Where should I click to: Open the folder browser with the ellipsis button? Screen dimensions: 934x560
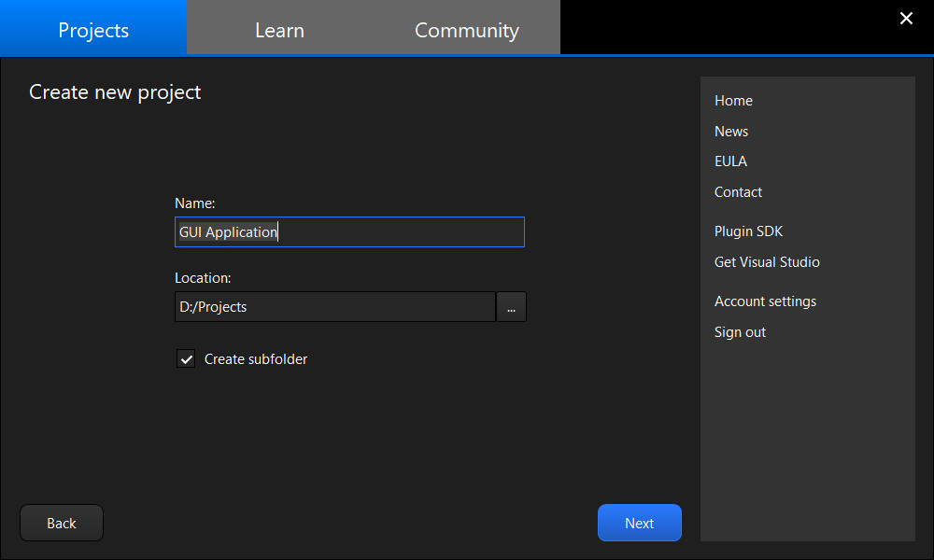coord(511,306)
